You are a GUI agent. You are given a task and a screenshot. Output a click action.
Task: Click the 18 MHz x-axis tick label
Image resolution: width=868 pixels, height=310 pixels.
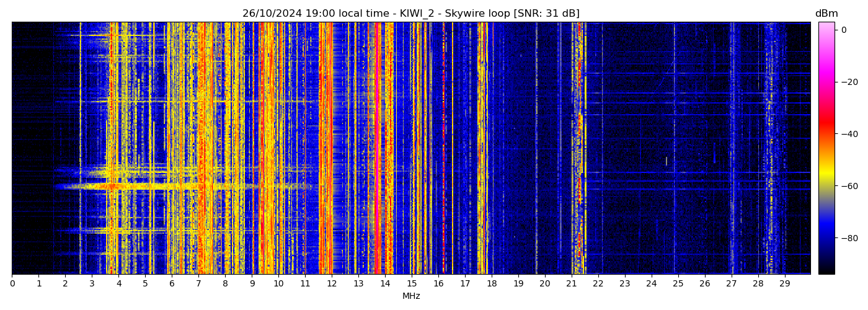[492, 284]
